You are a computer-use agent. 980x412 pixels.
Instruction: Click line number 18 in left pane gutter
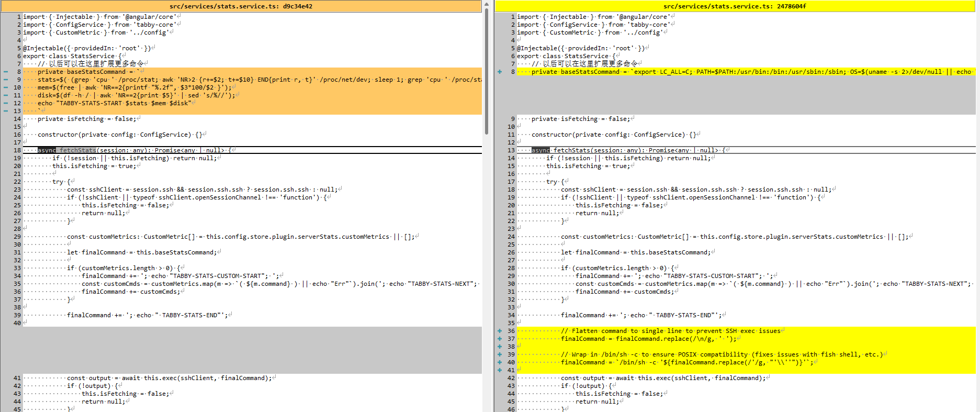[17, 150]
